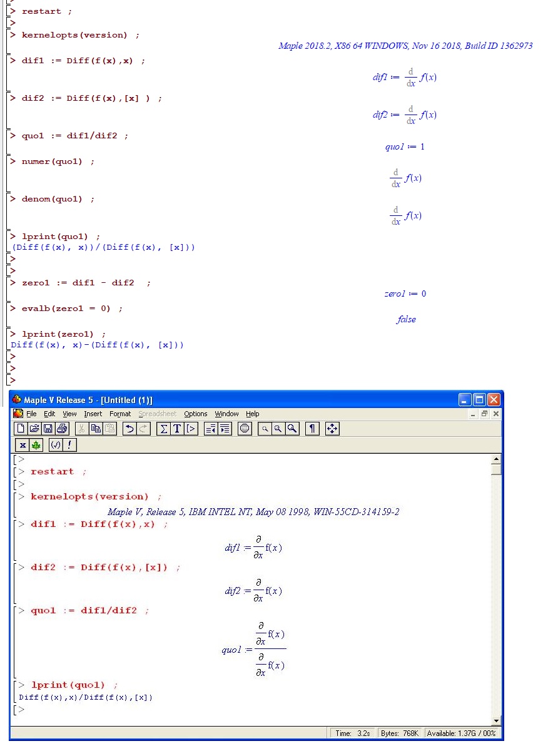Click the Maple V Release 5 version output
Viewport: 548px width, 756px height.
[x=253, y=512]
